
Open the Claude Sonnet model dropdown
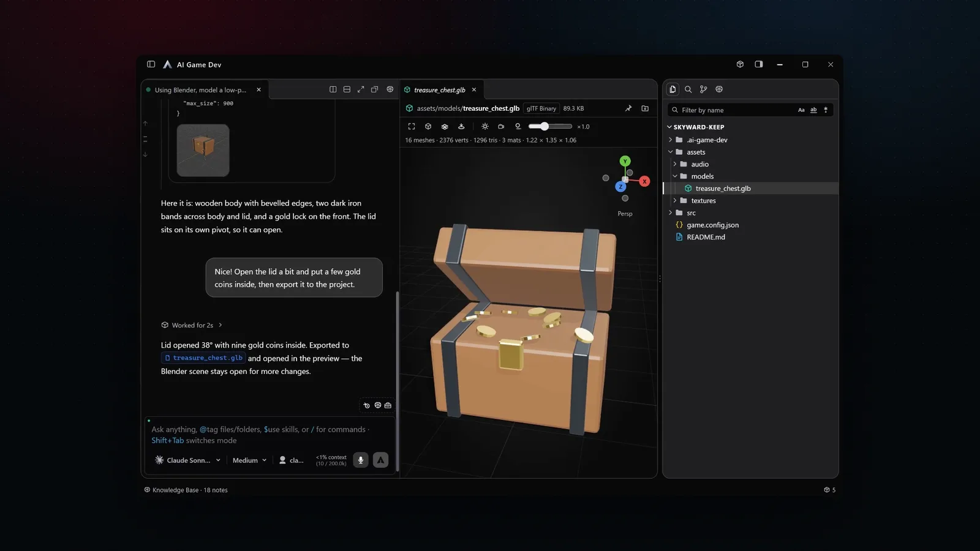[x=187, y=460]
